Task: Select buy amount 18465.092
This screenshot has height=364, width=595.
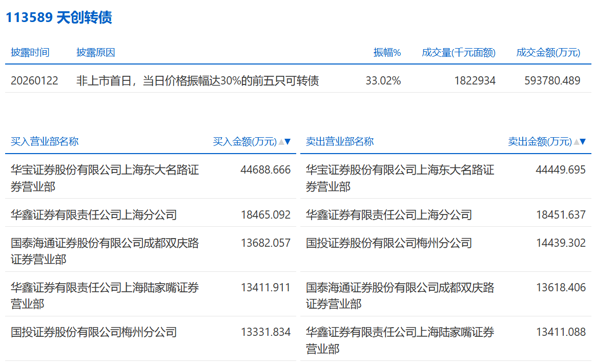Action: (x=265, y=215)
